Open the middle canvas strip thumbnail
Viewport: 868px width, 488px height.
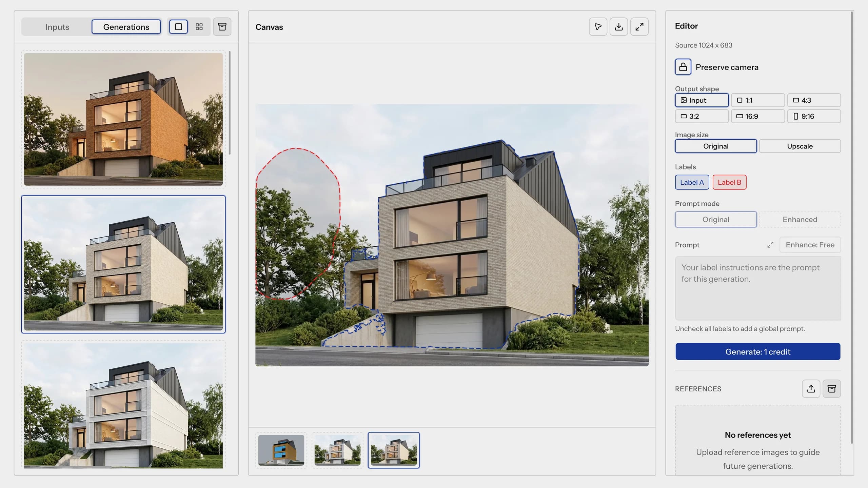pos(337,450)
